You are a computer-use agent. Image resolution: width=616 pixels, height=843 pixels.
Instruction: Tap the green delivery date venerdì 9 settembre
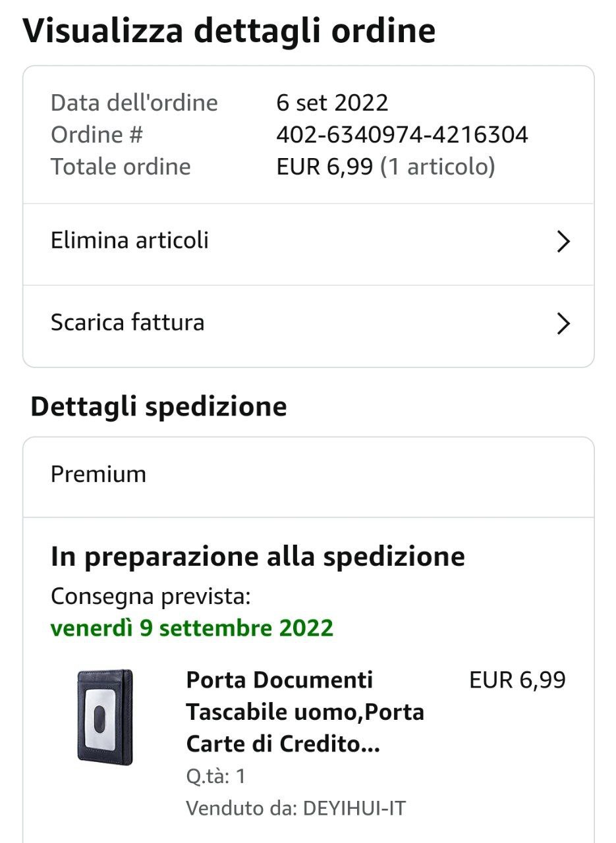point(192,628)
